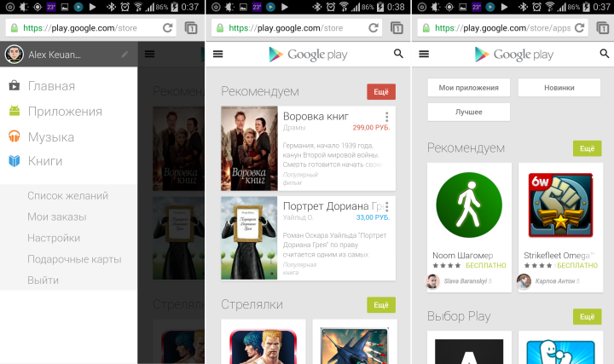
Task: Click the Воровка книг movie poster
Action: coord(249,148)
